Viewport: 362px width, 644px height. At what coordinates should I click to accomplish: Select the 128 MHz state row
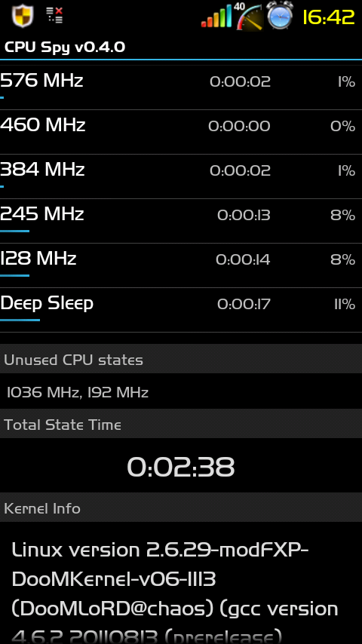coord(181,265)
